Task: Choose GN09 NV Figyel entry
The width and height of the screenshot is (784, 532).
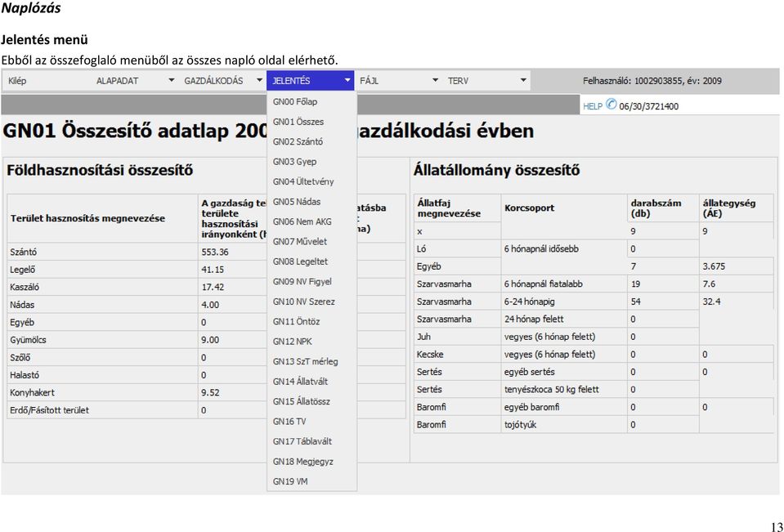Action: click(x=302, y=281)
